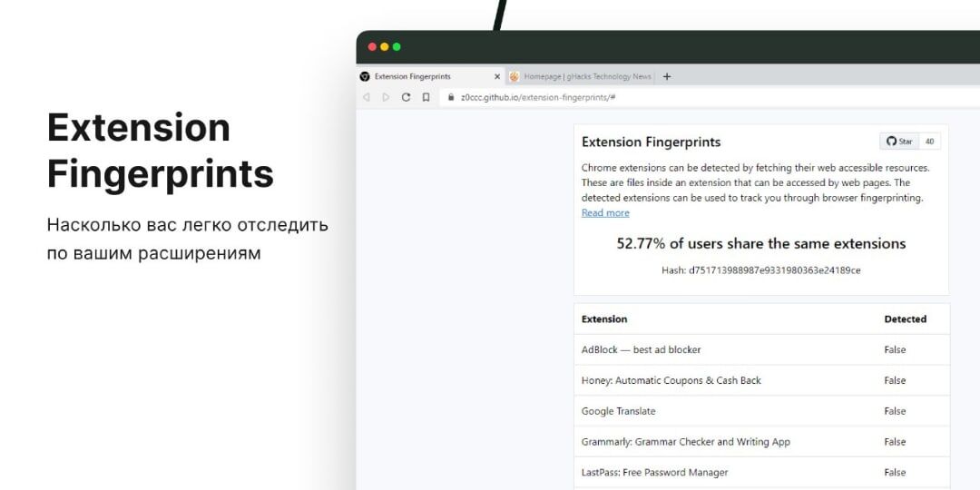This screenshot has width=980, height=490.
Task: Select the Extension Fingerprints tab
Action: point(430,76)
